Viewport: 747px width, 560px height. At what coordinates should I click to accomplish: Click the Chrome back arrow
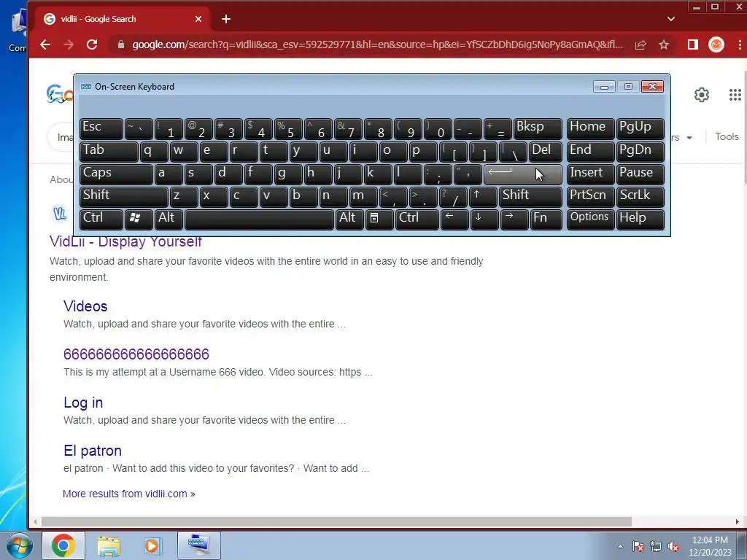(45, 44)
